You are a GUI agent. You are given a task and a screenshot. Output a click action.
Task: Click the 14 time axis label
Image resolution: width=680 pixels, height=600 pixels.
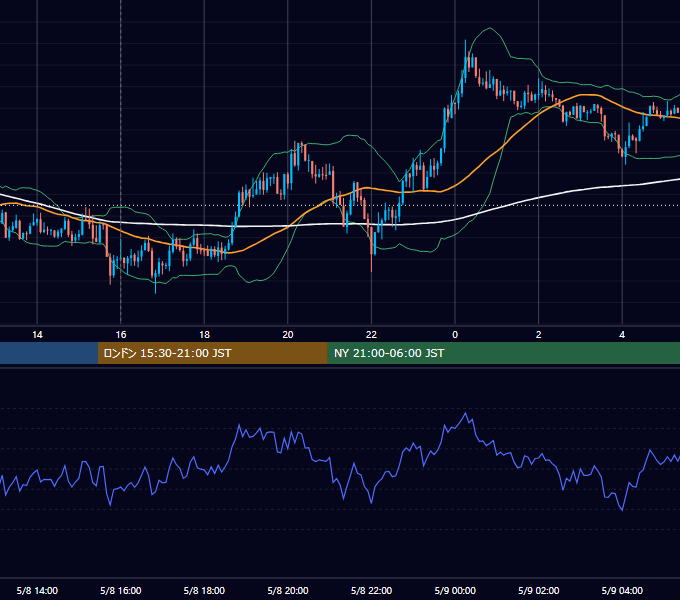(x=37, y=335)
